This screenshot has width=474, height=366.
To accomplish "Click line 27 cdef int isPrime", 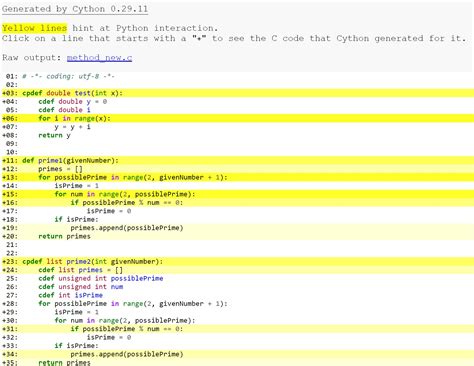I will click(x=237, y=295).
